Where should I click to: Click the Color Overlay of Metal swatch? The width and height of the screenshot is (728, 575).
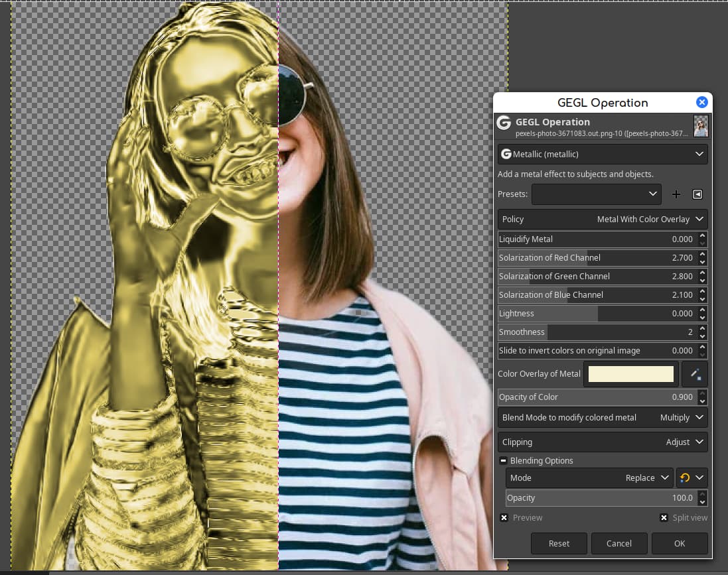[630, 374]
